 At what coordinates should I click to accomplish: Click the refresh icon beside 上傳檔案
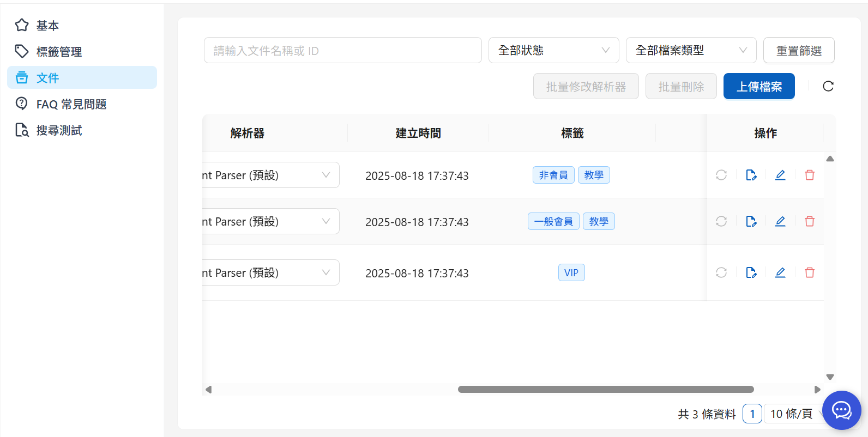(828, 86)
